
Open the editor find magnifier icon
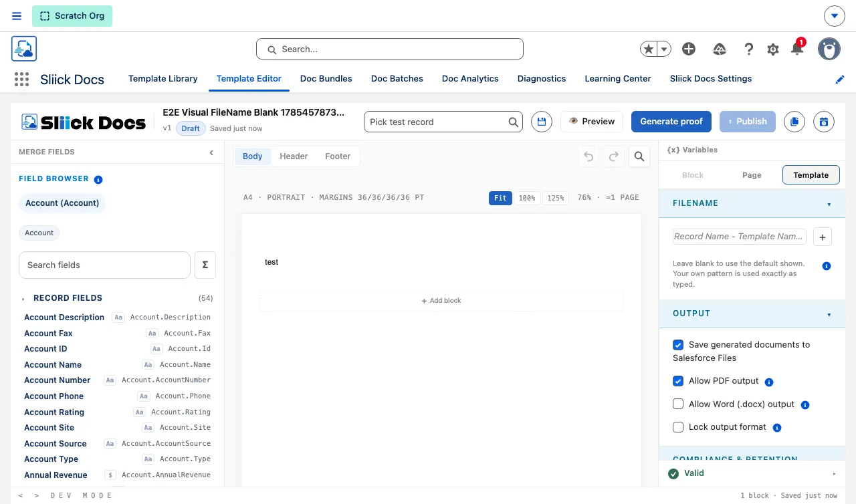tap(639, 156)
